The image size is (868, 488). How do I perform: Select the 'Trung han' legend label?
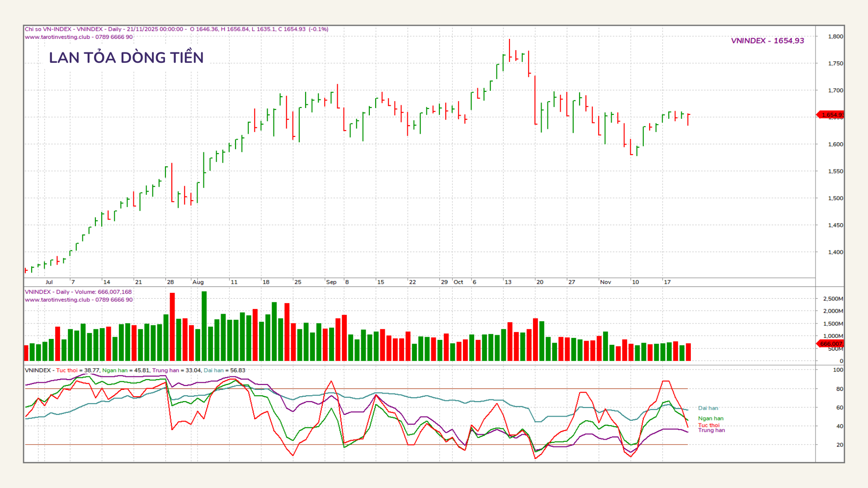(711, 430)
